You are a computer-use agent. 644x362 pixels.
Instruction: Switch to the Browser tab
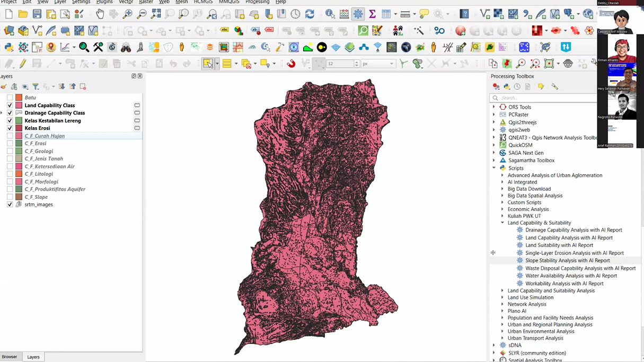click(10, 357)
